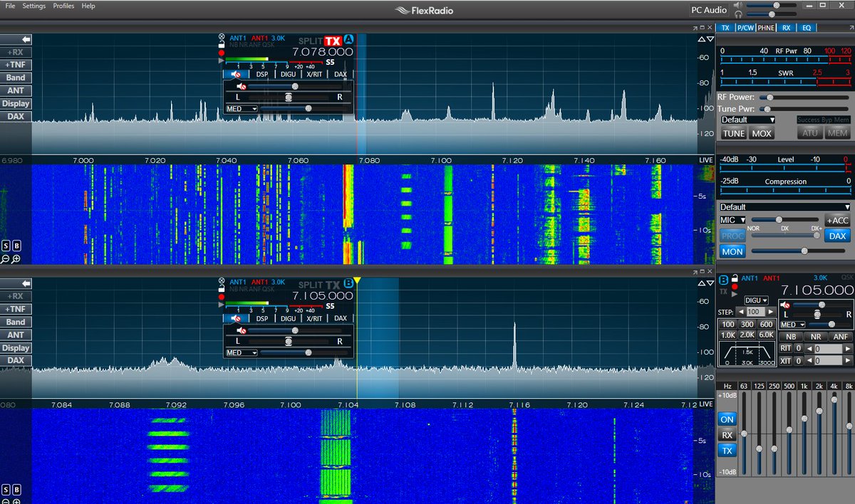Open slice A MED AGC mode dropdown
This screenshot has width=855, height=504.
[241, 109]
